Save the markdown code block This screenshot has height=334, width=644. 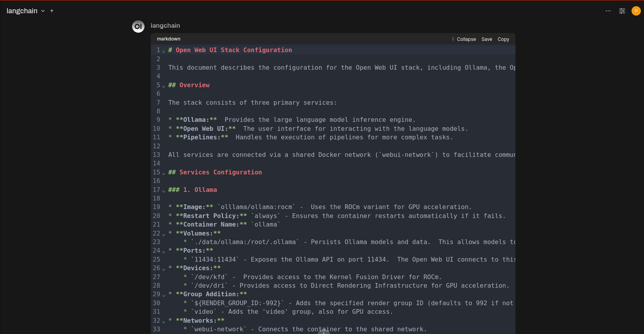click(x=487, y=39)
